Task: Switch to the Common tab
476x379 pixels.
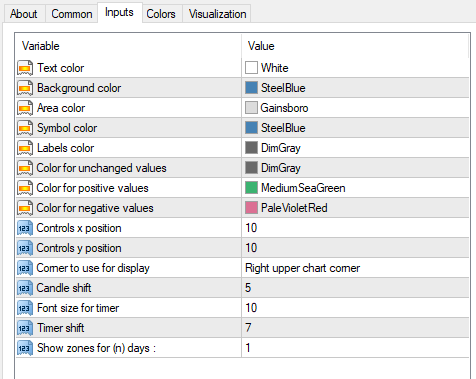Action: pyautogui.click(x=72, y=14)
